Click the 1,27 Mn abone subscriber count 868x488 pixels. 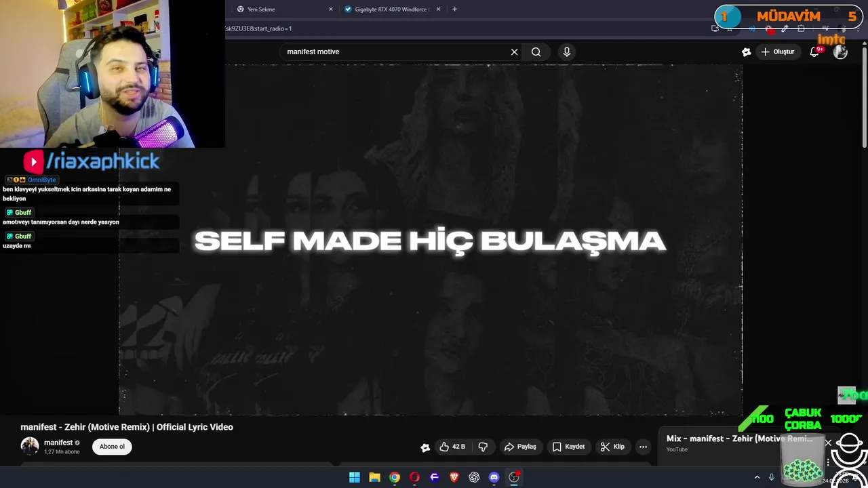tap(62, 451)
